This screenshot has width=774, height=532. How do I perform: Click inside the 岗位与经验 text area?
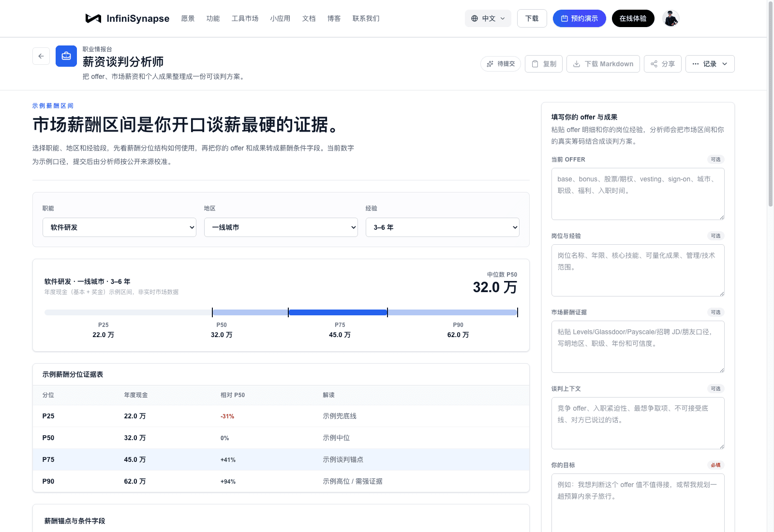[638, 270]
